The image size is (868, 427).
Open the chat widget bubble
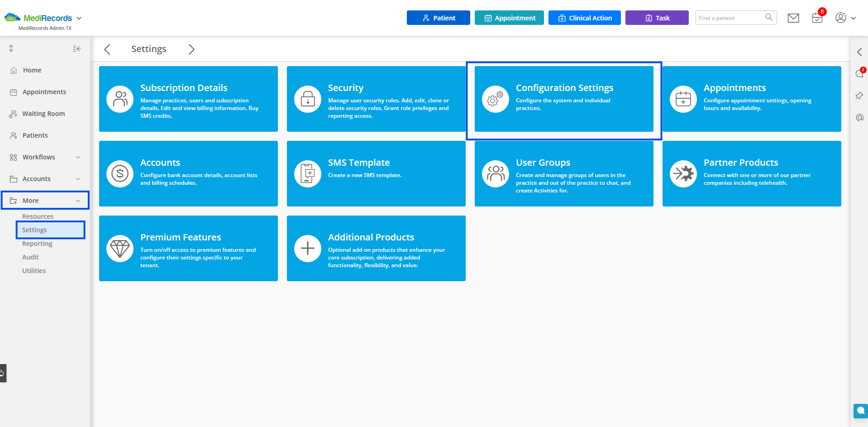click(x=860, y=411)
